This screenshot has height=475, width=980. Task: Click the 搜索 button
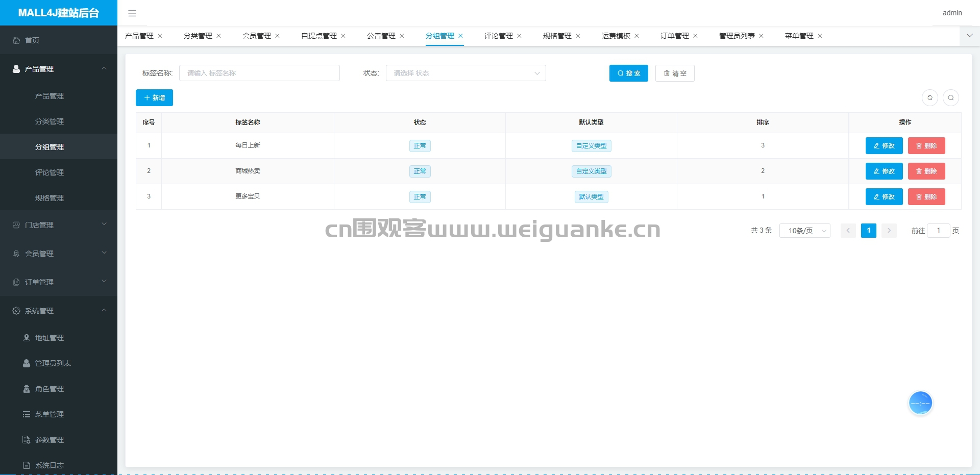pos(628,73)
